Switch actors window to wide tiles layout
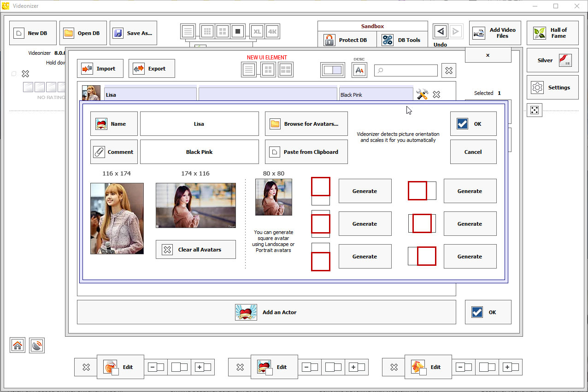This screenshot has height=392, width=588. (x=286, y=70)
